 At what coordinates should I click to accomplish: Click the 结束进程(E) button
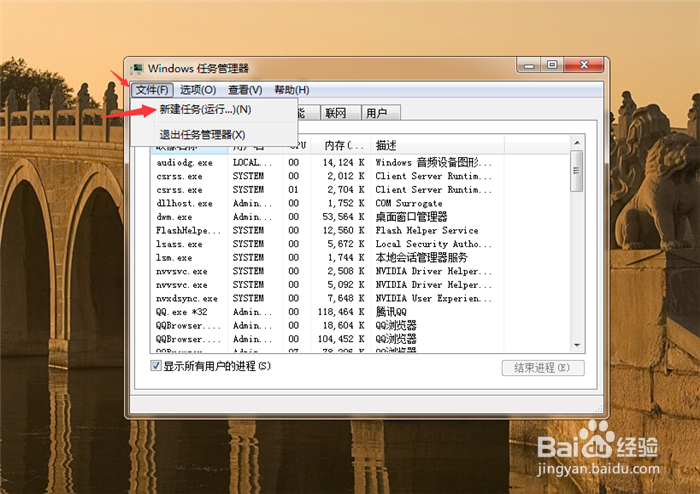[x=542, y=368]
